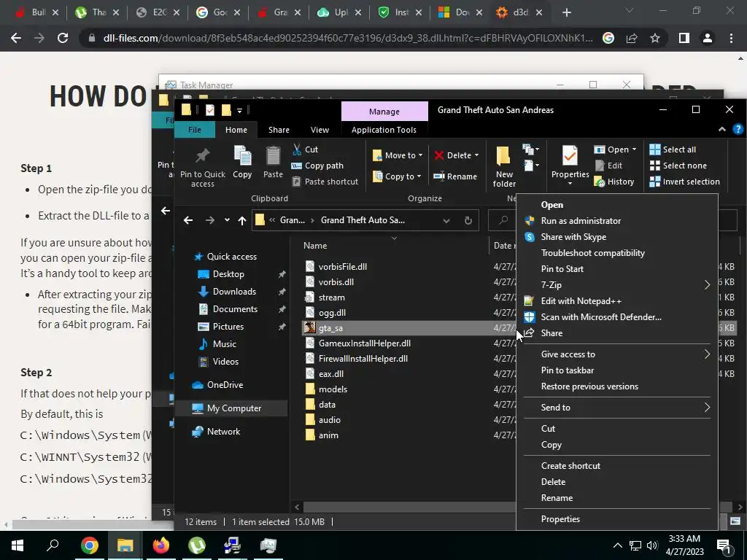Show hidden system tray icons

617,545
